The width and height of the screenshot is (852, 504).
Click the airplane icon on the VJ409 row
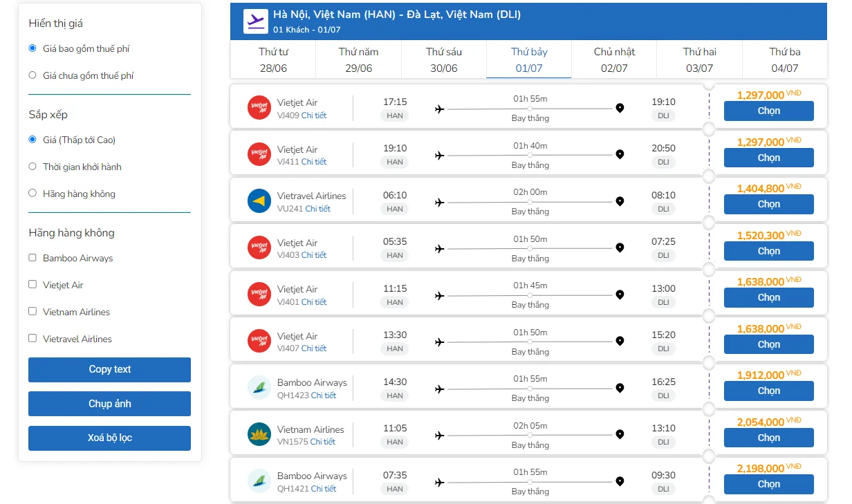(x=439, y=109)
